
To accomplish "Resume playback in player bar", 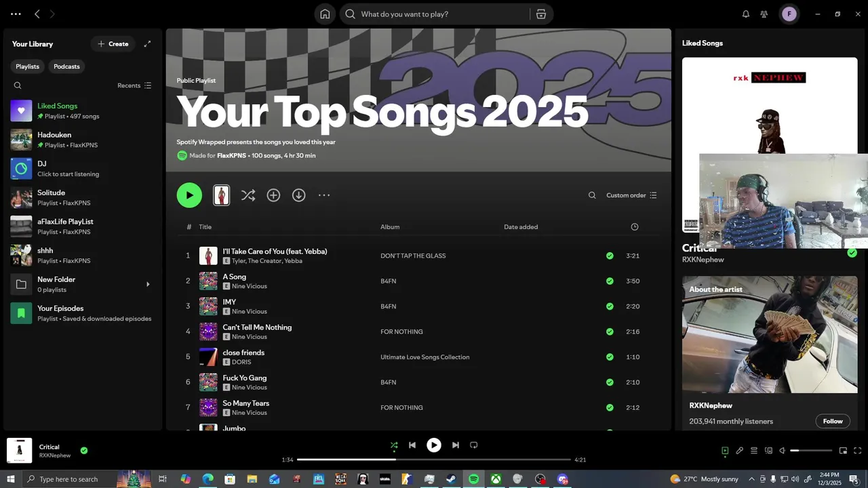I will pos(434,445).
